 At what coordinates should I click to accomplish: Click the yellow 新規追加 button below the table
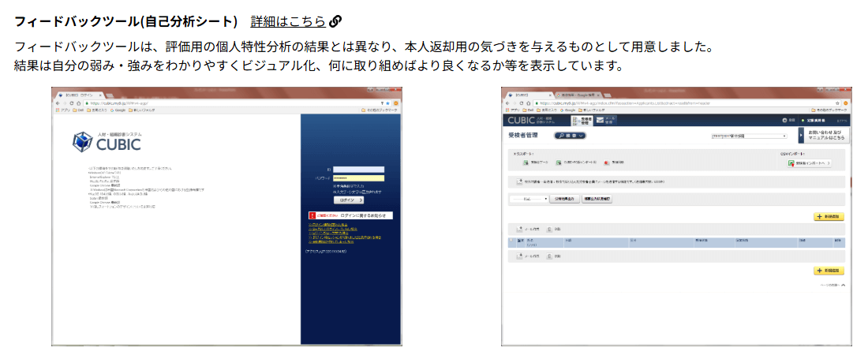[x=829, y=271]
